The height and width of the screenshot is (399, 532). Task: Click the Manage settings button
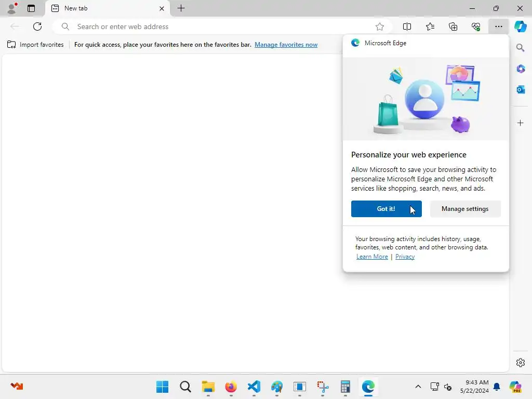(465, 209)
